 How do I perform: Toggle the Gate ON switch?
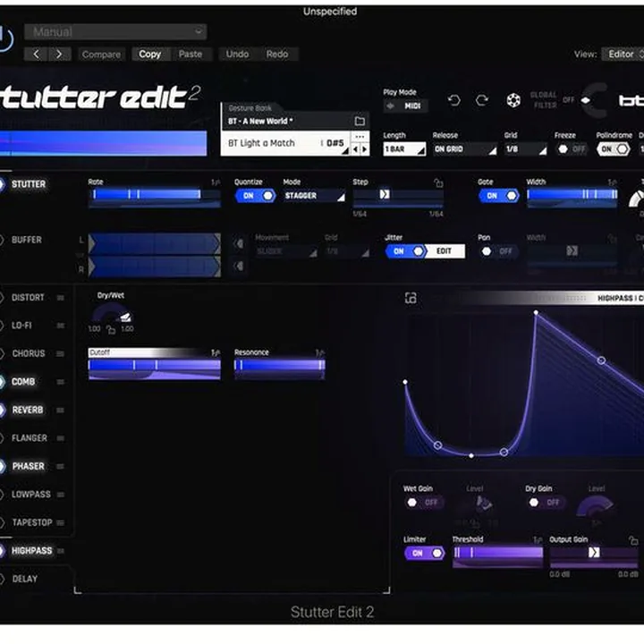pos(498,196)
